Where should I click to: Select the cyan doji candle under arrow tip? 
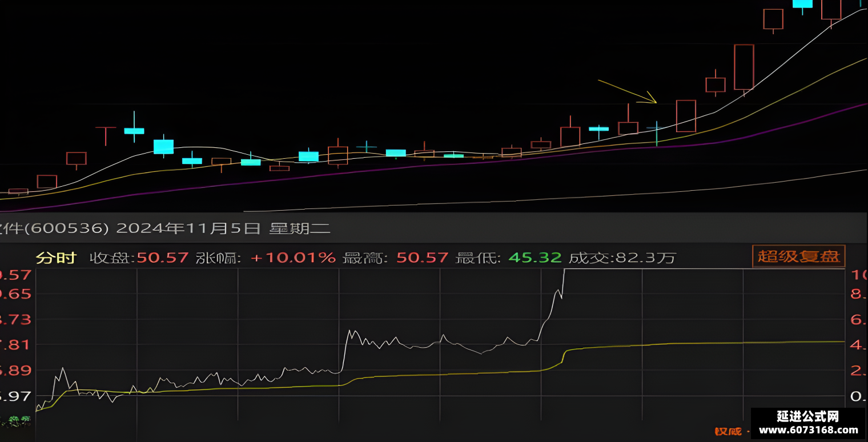point(657,133)
